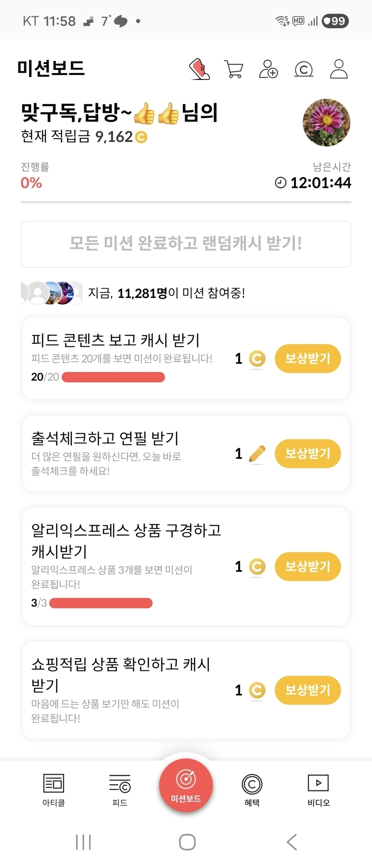Tap the gold coin next to 9,162
This screenshot has width=372, height=868.
tap(141, 137)
